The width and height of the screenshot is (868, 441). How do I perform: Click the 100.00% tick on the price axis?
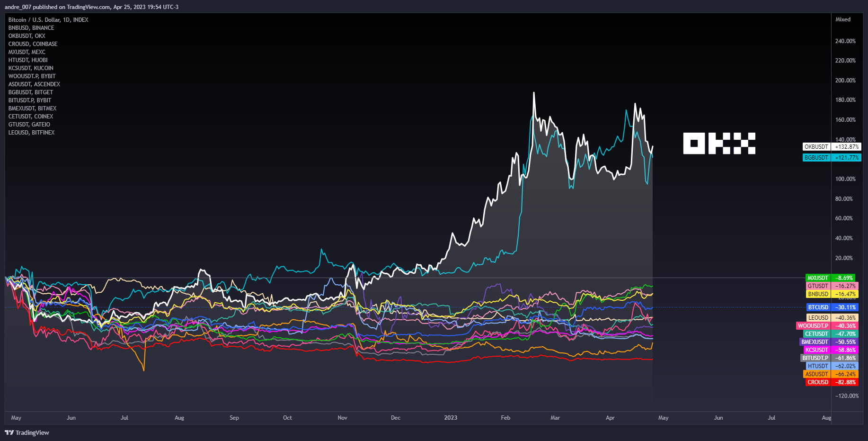(x=845, y=179)
